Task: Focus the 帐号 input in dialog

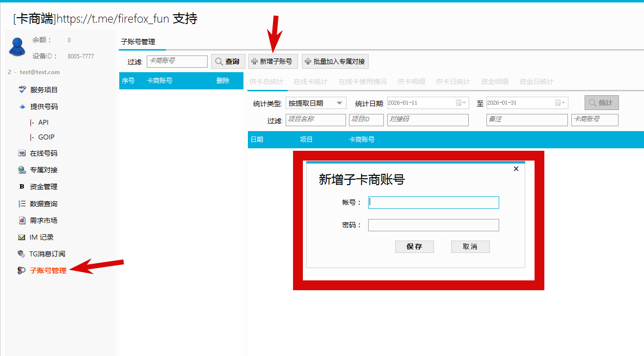Action: click(x=433, y=202)
